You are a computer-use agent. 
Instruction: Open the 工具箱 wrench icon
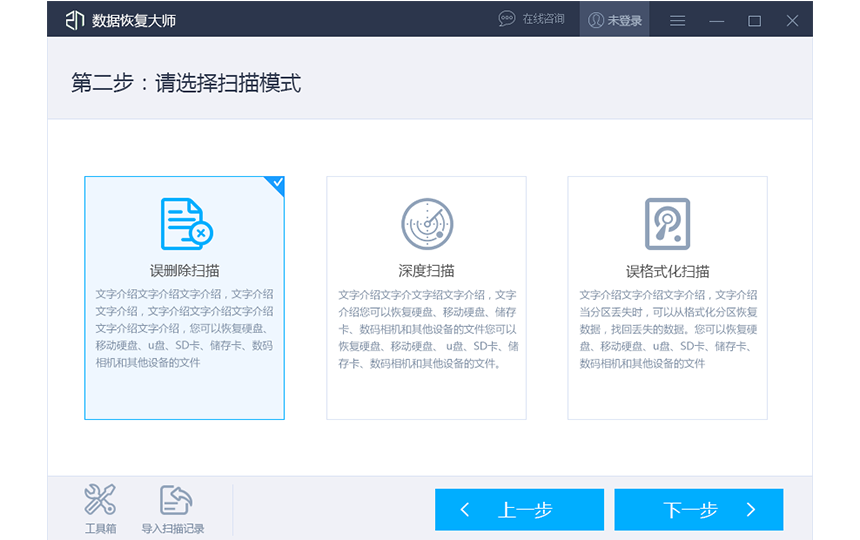[100, 500]
